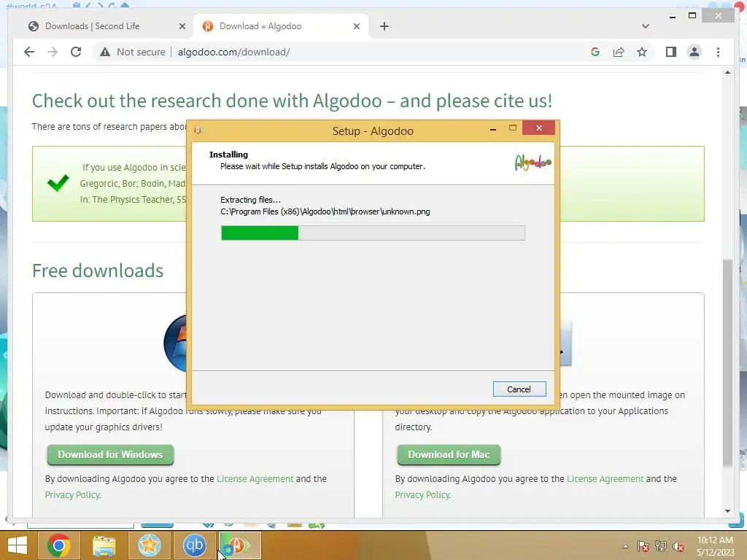
Task: Close the Algodoo download tab
Action: click(x=356, y=27)
